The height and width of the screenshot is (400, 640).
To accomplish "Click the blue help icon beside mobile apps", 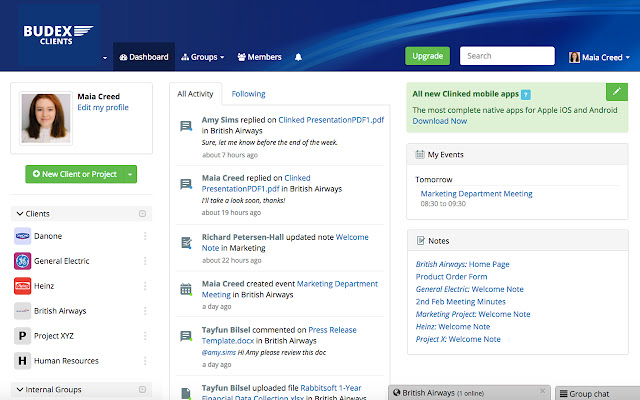I will coord(526,95).
